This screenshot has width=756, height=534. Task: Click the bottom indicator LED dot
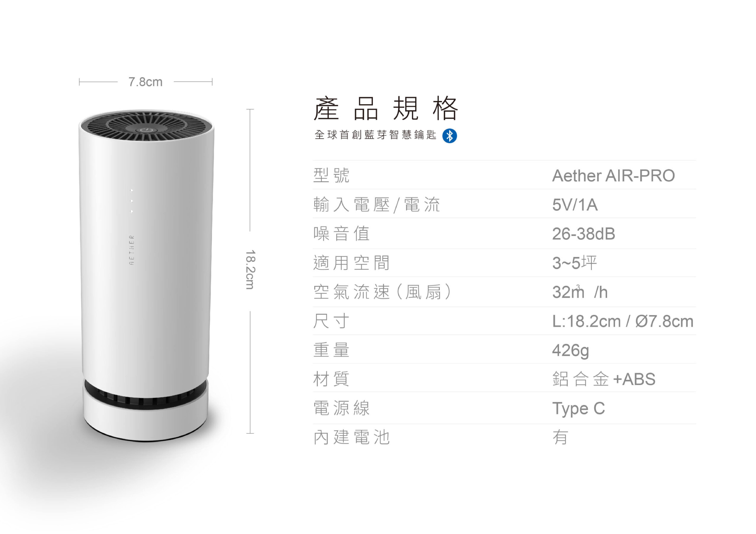click(131, 211)
